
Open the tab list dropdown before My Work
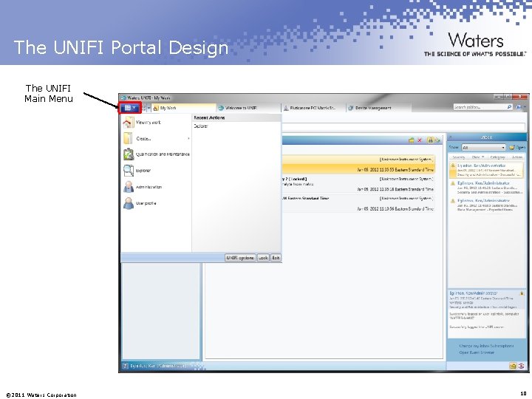(x=149, y=108)
